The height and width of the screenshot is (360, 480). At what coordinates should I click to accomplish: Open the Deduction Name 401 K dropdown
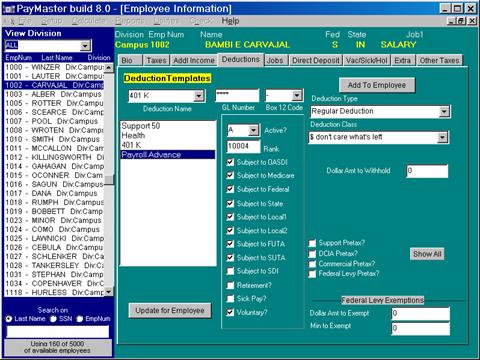pos(199,96)
